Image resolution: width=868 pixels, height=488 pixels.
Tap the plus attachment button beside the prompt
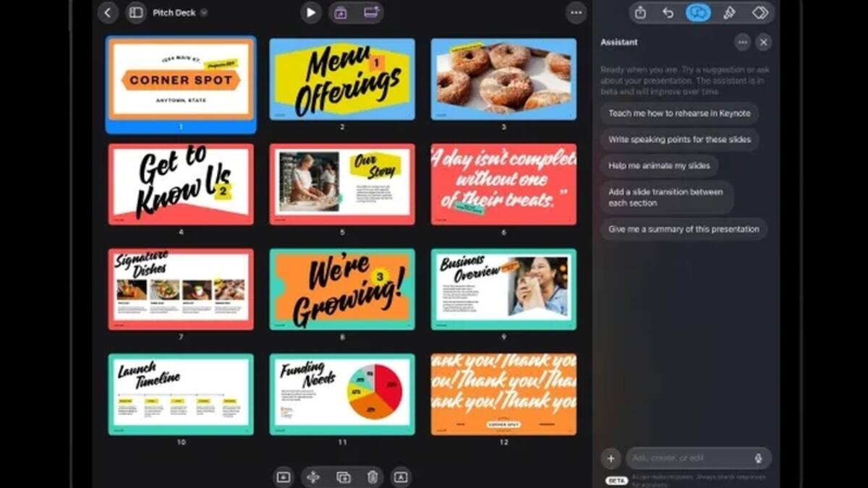tap(610, 458)
